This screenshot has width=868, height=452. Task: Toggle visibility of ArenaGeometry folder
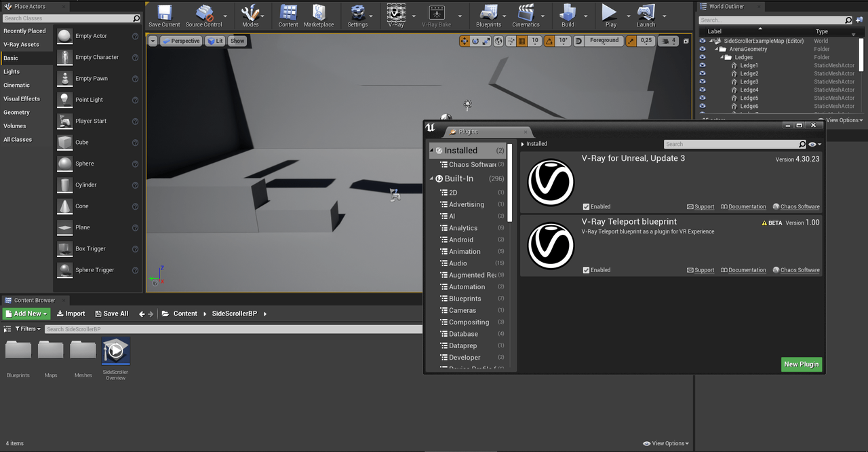(x=703, y=50)
